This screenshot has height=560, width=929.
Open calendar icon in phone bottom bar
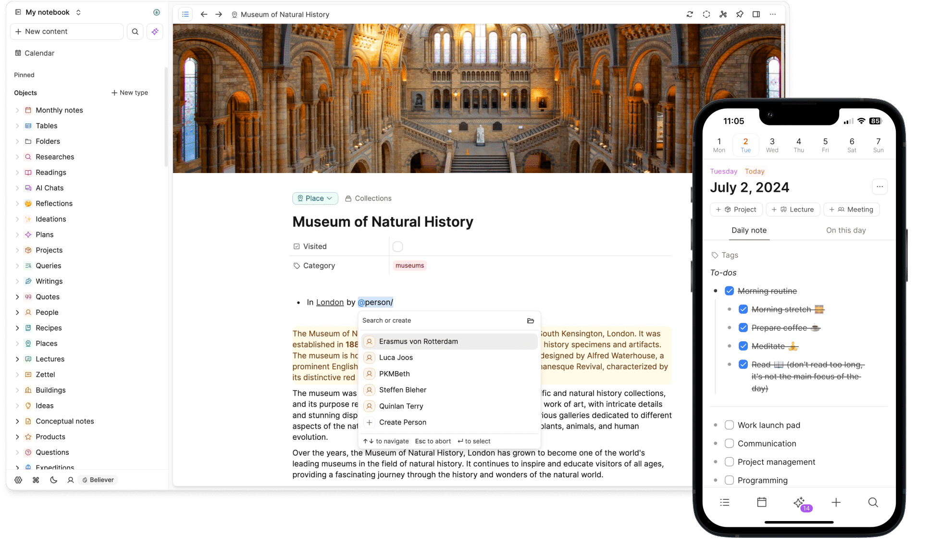point(762,502)
